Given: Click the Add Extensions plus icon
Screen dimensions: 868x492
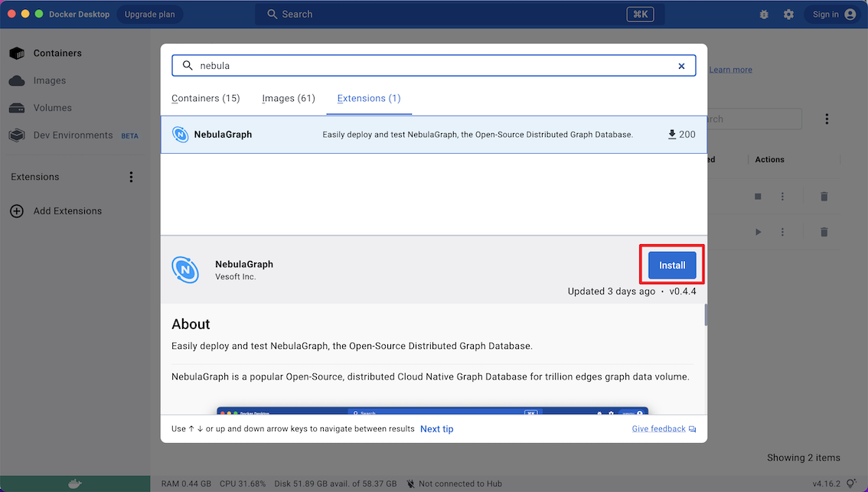Looking at the screenshot, I should [17, 211].
